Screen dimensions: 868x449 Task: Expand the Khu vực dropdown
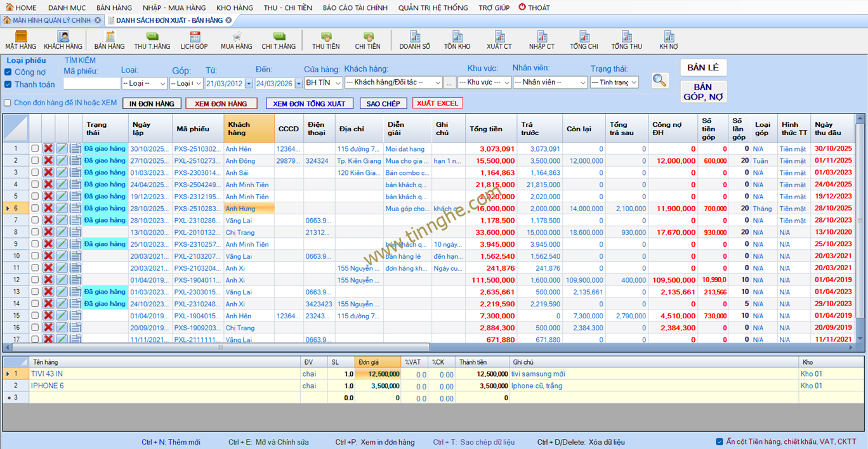[x=506, y=82]
